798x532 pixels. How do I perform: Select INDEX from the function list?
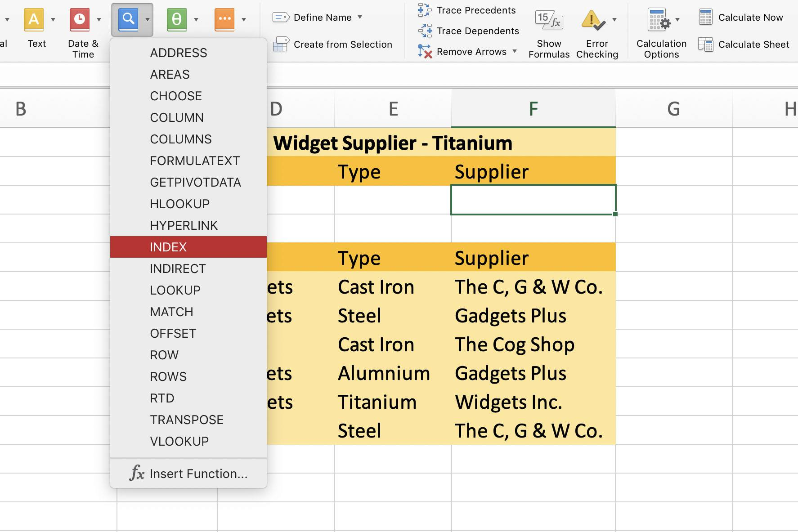coord(168,246)
